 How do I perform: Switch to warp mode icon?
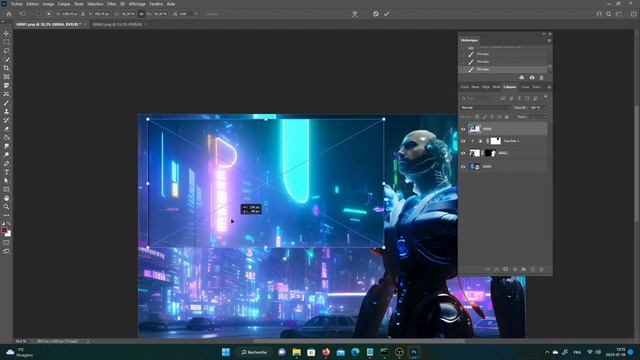[355, 14]
